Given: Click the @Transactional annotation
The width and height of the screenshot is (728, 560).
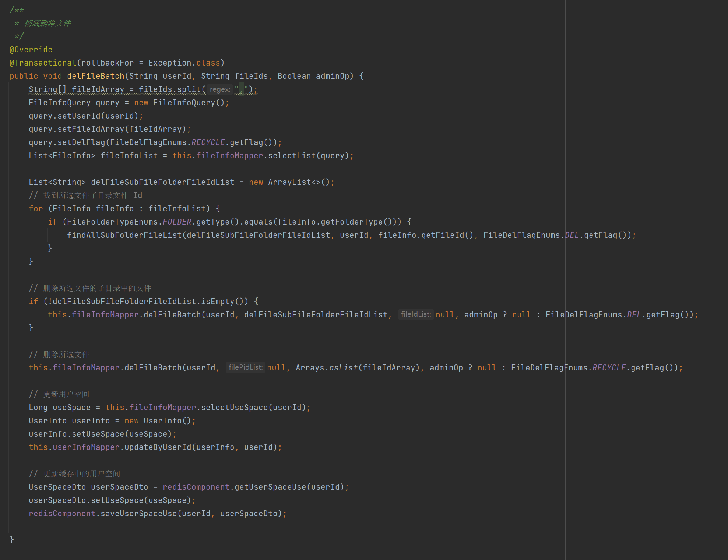Looking at the screenshot, I should point(43,63).
